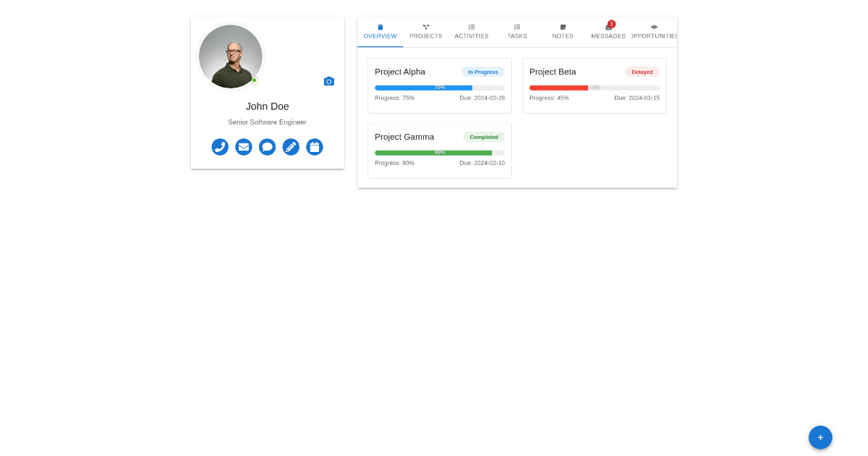Switch to the Projects tab

426,32
